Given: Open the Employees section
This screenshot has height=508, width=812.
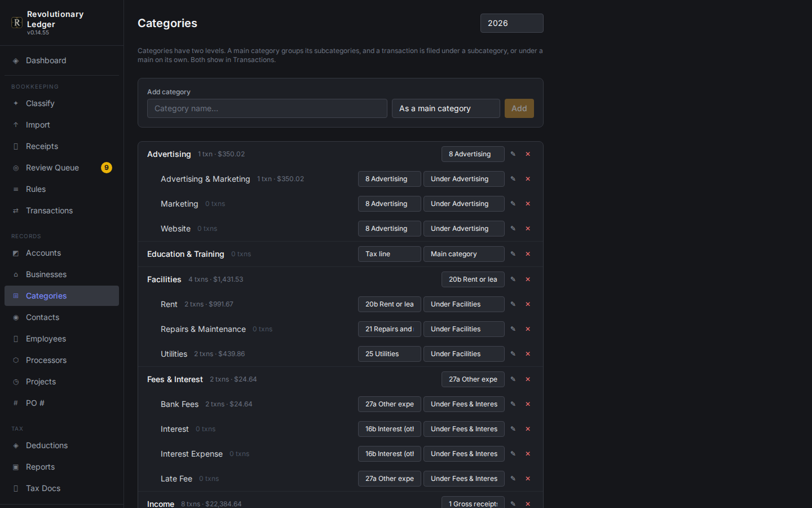Looking at the screenshot, I should point(61,339).
